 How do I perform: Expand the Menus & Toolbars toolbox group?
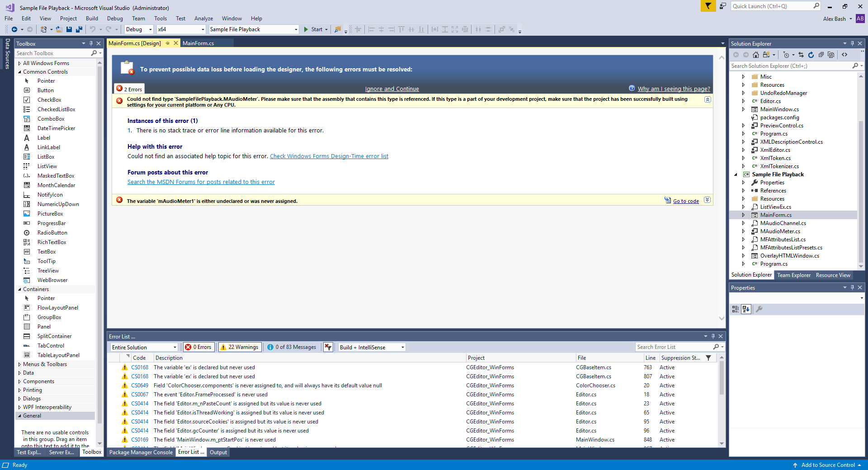tap(19, 364)
